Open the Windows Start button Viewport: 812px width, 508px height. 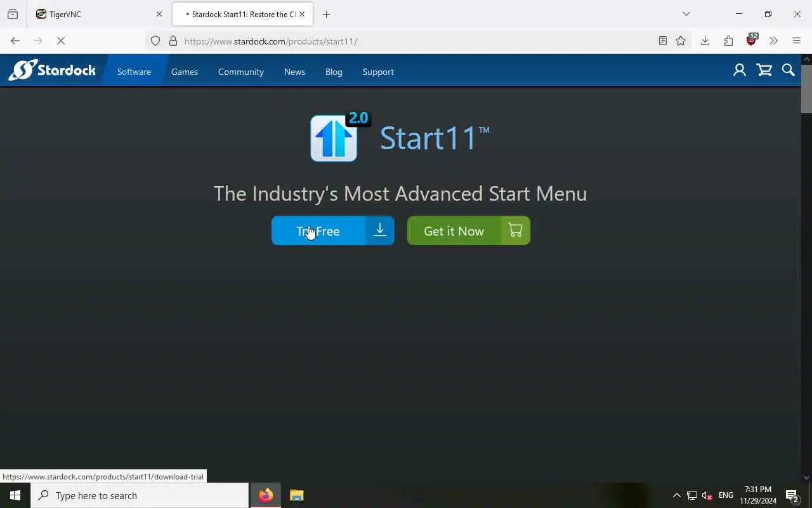point(15,495)
